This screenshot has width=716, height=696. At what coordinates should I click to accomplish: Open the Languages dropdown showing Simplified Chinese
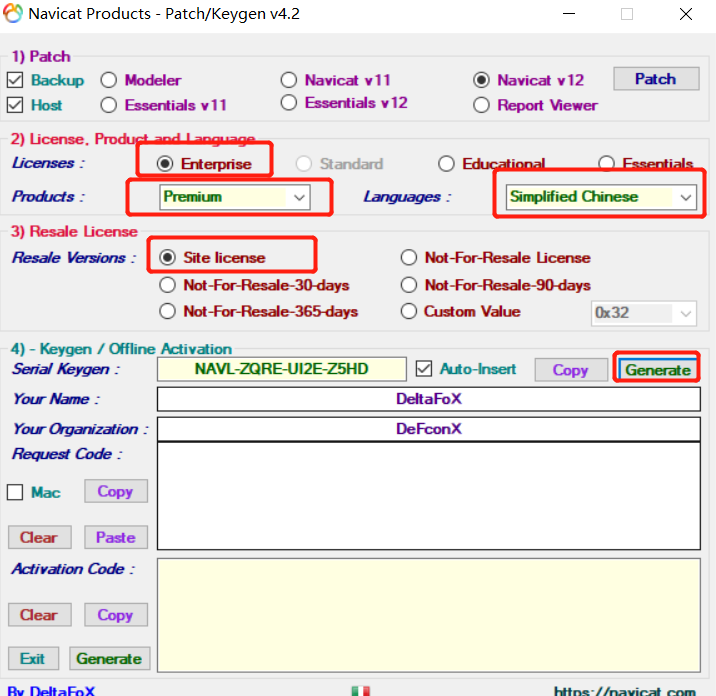[x=601, y=197]
